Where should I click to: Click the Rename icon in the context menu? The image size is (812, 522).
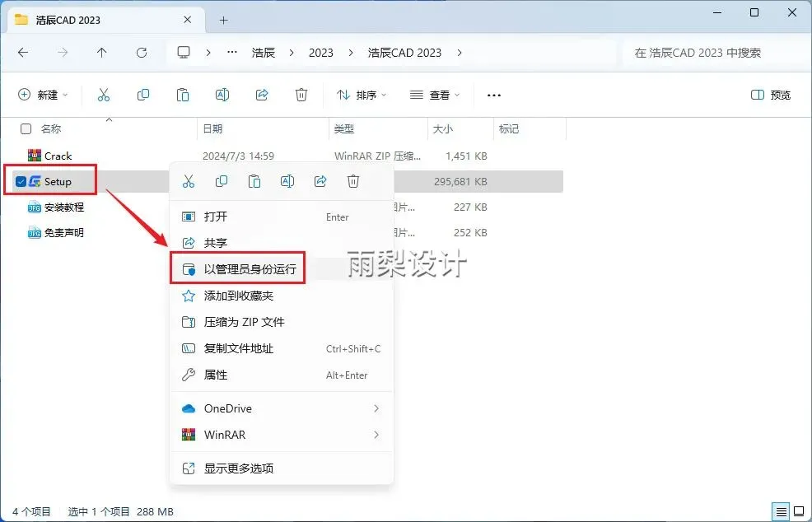click(287, 181)
